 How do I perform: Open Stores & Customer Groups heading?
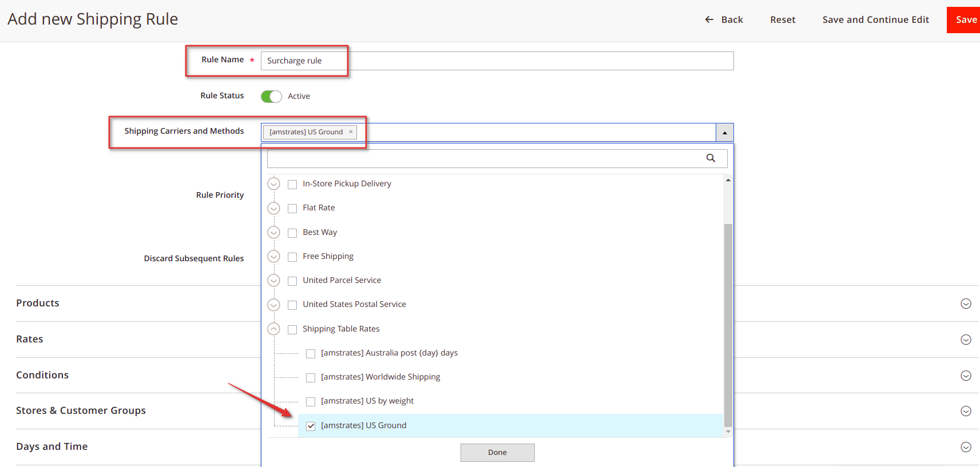[x=81, y=410]
